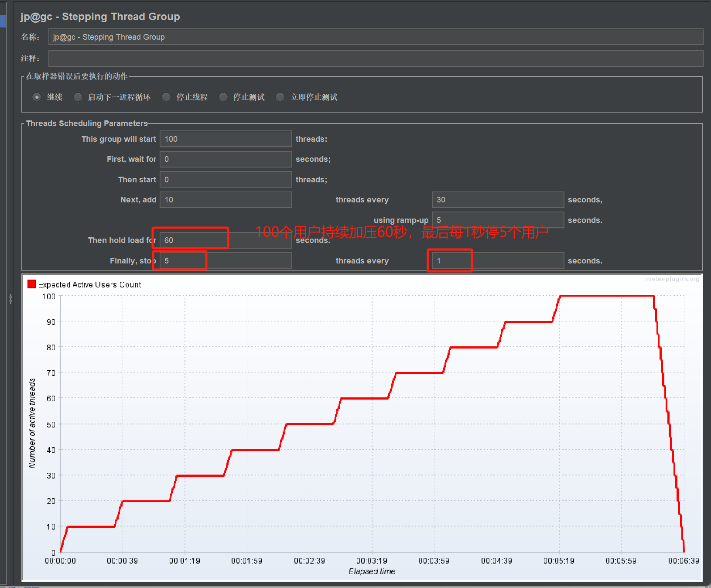Select the 停止线程 radio button

(x=166, y=97)
